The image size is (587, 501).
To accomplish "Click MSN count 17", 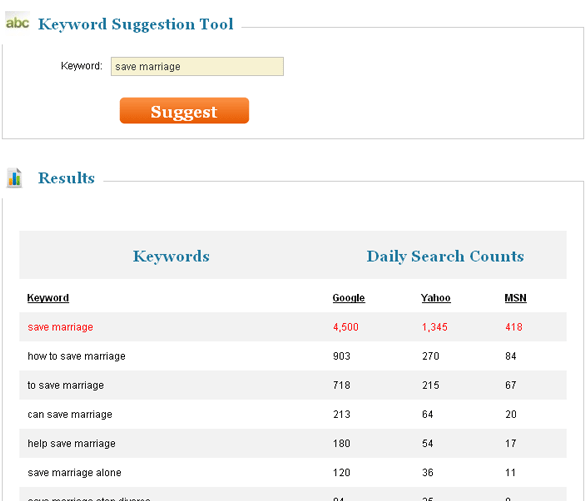I will click(x=511, y=444).
